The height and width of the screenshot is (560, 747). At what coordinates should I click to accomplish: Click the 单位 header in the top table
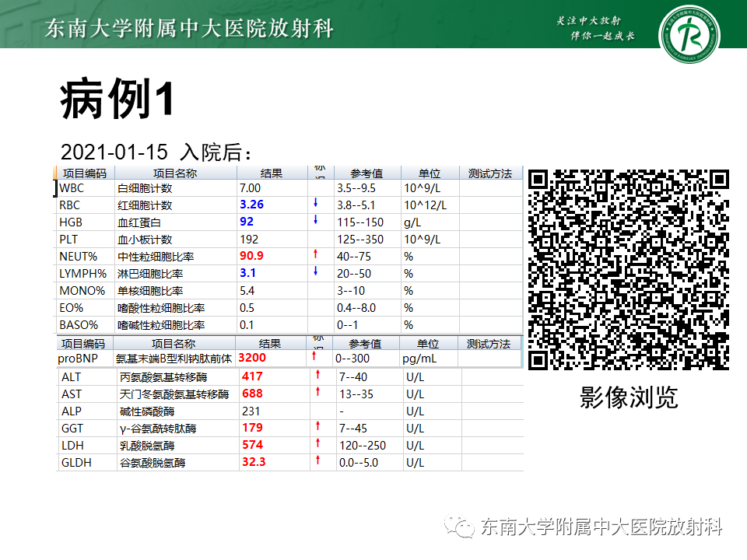pyautogui.click(x=430, y=173)
